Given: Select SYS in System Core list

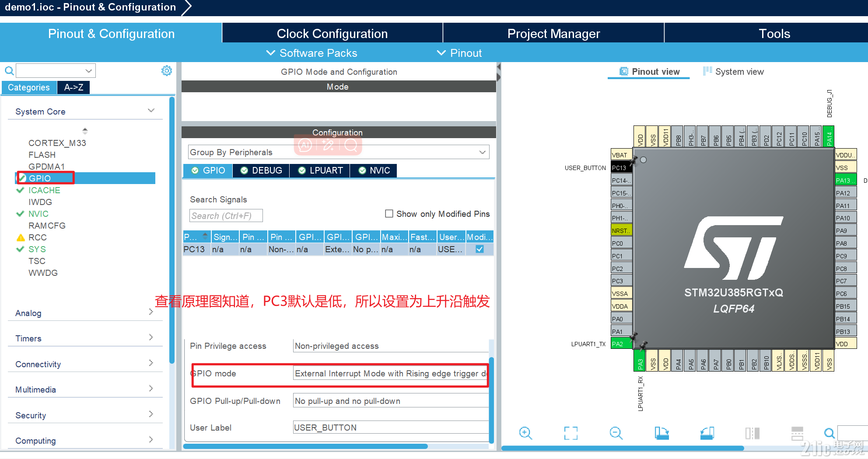Looking at the screenshot, I should coord(37,249).
